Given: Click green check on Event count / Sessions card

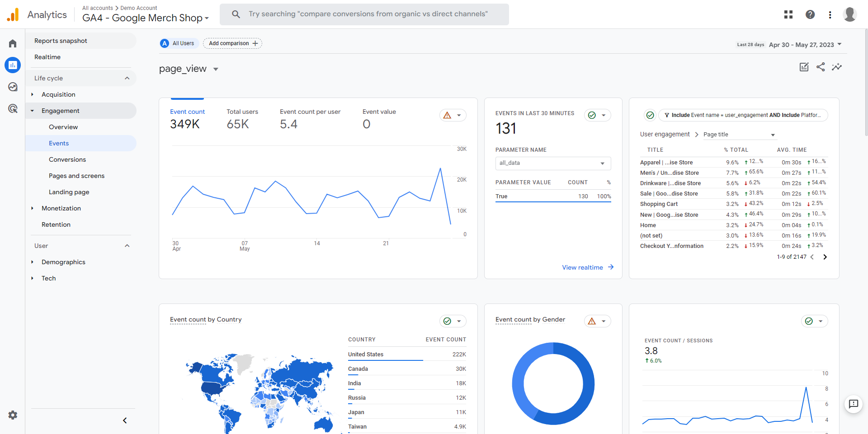Looking at the screenshot, I should coord(809,321).
